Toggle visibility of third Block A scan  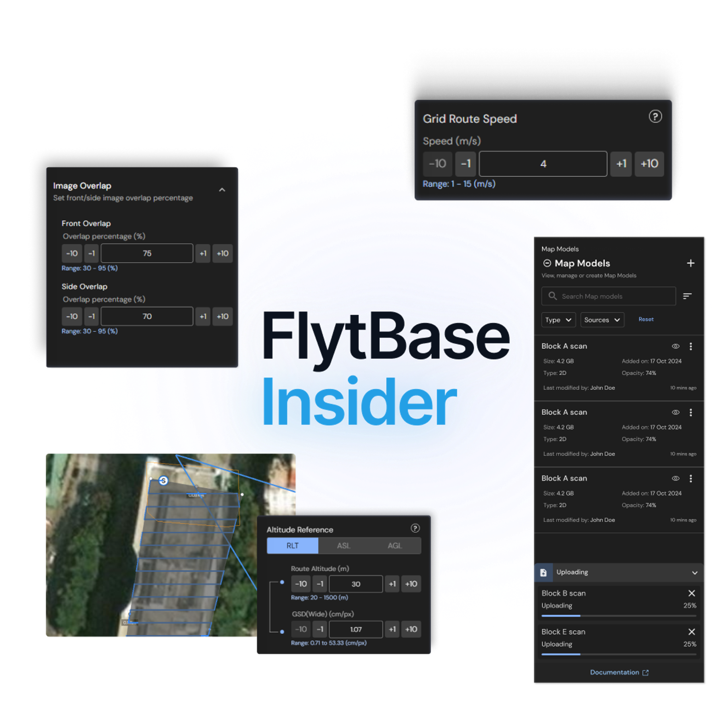[x=675, y=478]
